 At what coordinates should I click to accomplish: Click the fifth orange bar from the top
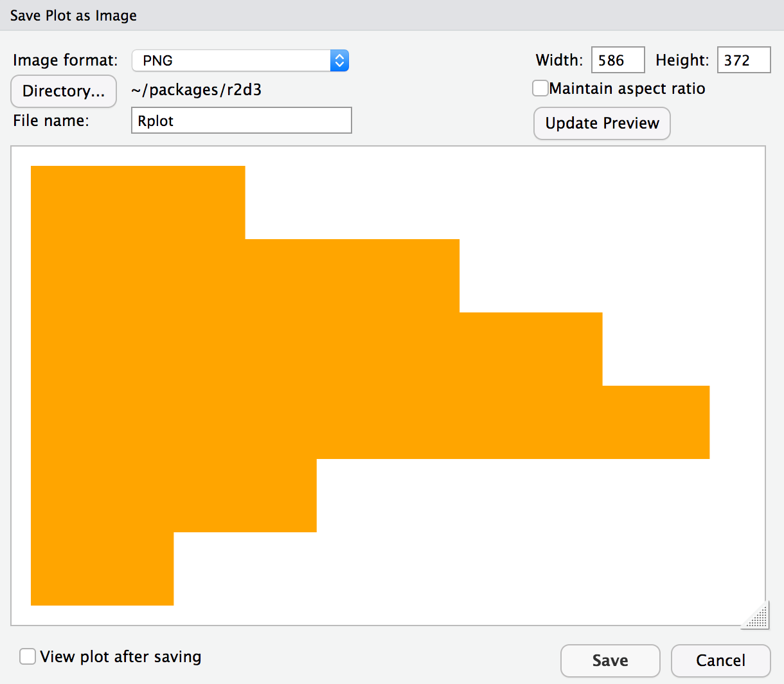point(174,496)
